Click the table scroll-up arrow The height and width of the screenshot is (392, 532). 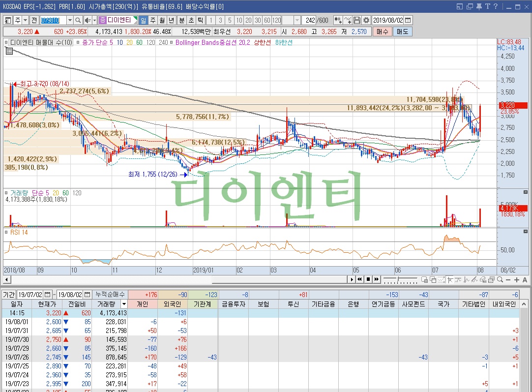524,304
